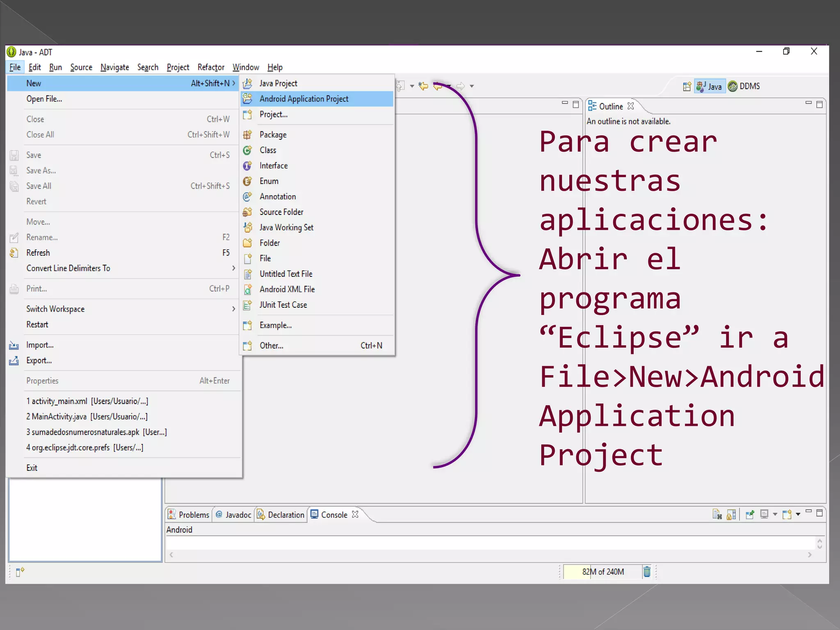
Task: Click the Clear Console icon
Action: pos(717,514)
